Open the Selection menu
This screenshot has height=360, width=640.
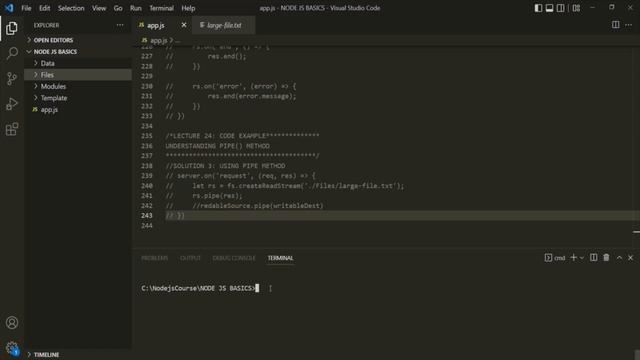(71, 8)
